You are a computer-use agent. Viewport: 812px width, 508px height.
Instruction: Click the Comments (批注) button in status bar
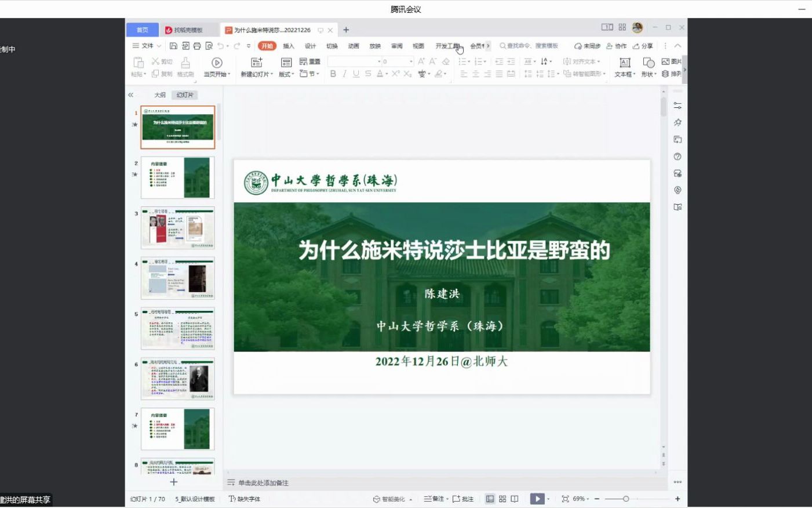click(x=463, y=499)
